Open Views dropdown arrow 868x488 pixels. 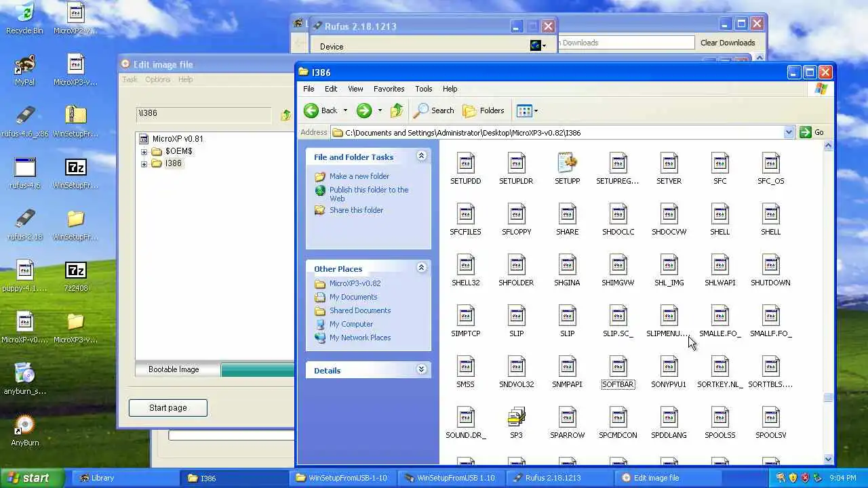[x=536, y=110]
